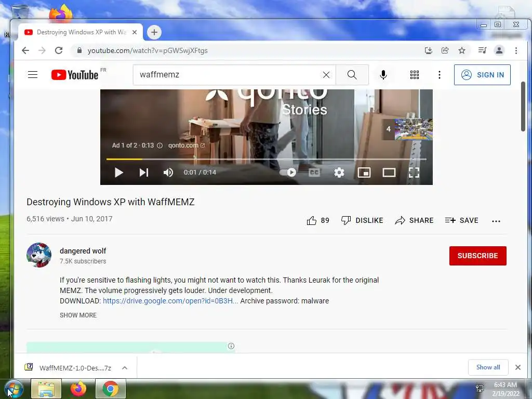The image size is (532, 399).
Task: Click the search magnifier button
Action: pos(352,75)
